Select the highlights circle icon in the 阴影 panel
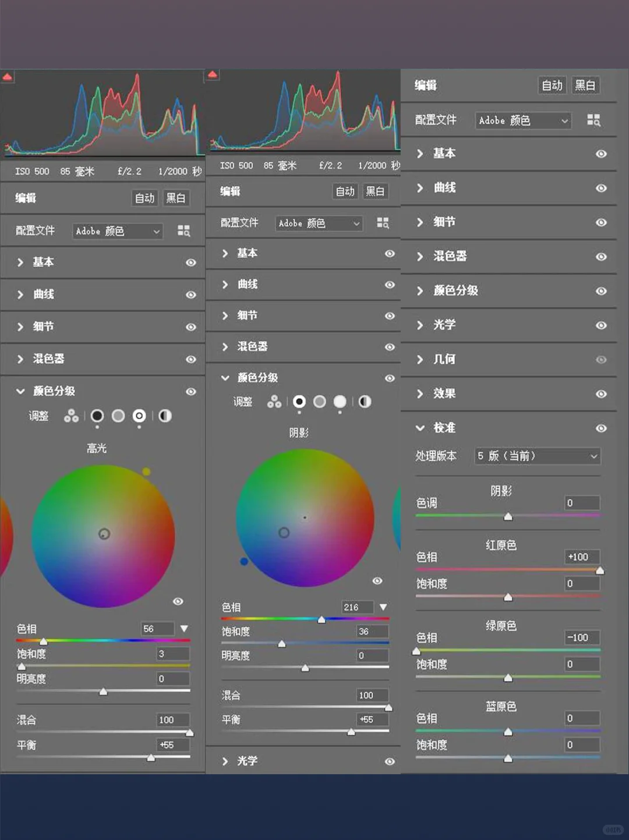This screenshot has width=629, height=840. pos(340,402)
